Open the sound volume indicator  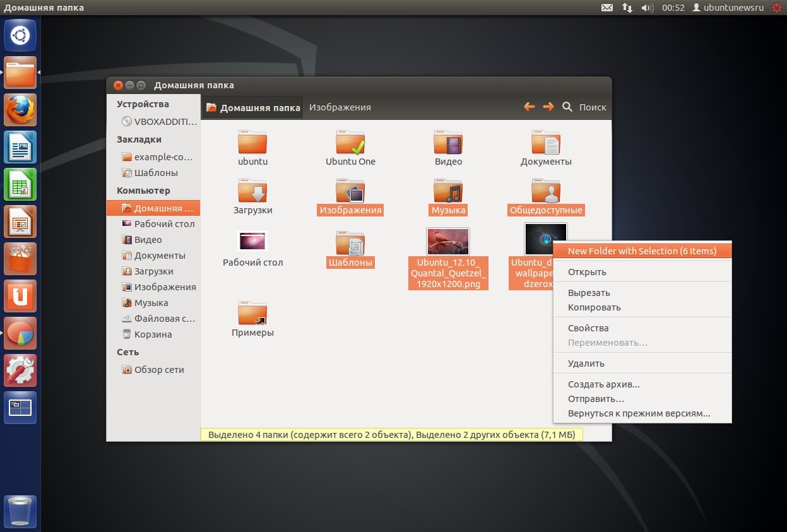click(x=648, y=8)
